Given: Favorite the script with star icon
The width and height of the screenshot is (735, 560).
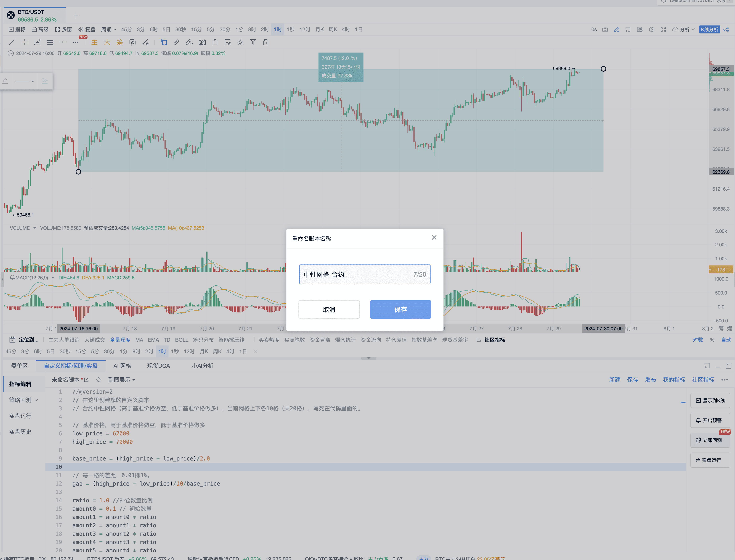Looking at the screenshot, I should click(x=99, y=380).
